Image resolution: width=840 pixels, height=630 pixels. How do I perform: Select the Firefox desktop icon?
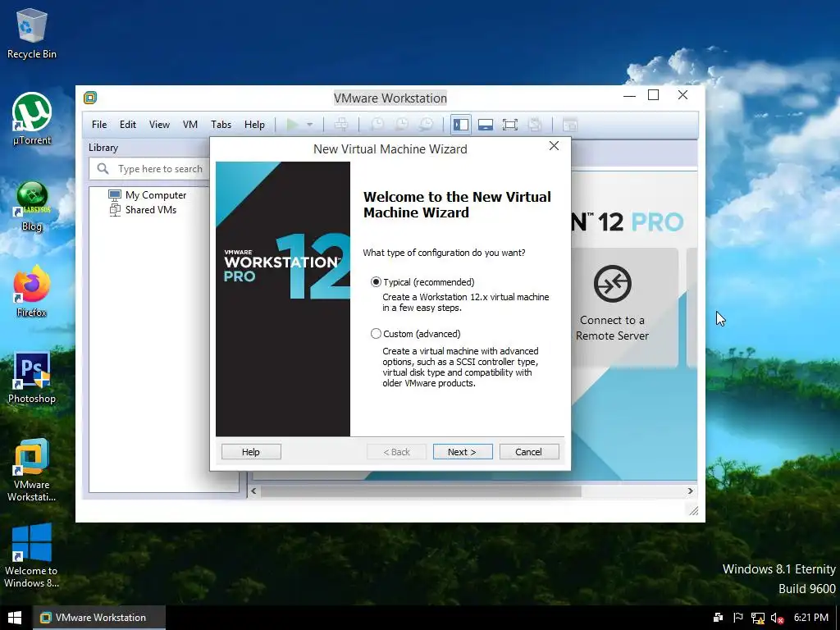click(x=32, y=292)
